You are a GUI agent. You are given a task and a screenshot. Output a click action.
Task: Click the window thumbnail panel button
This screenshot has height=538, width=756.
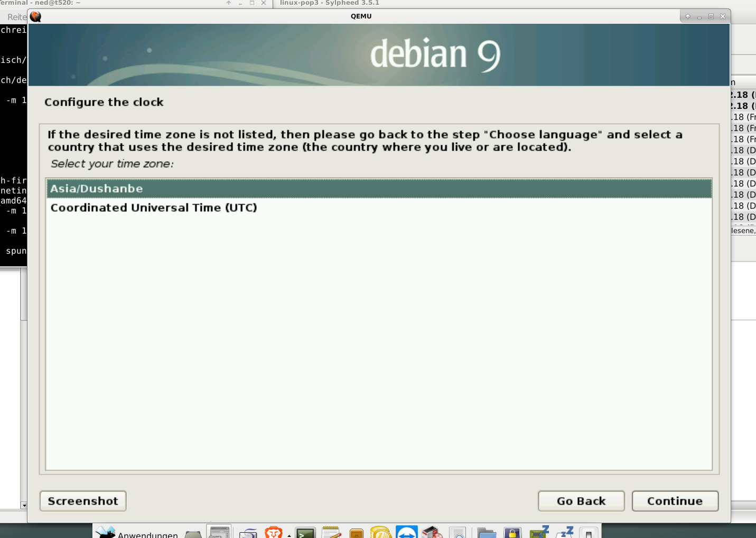[x=219, y=532]
